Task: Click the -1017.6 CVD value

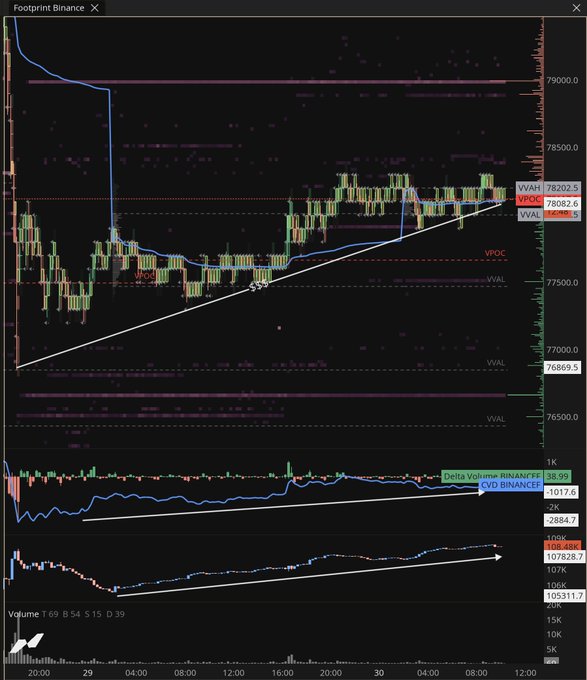Action: (561, 492)
